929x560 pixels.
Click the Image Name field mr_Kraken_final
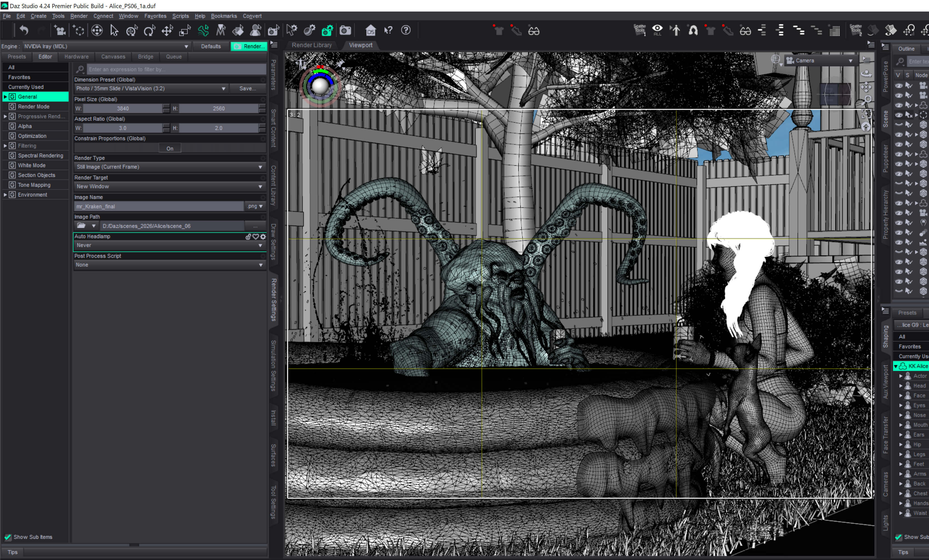(159, 207)
